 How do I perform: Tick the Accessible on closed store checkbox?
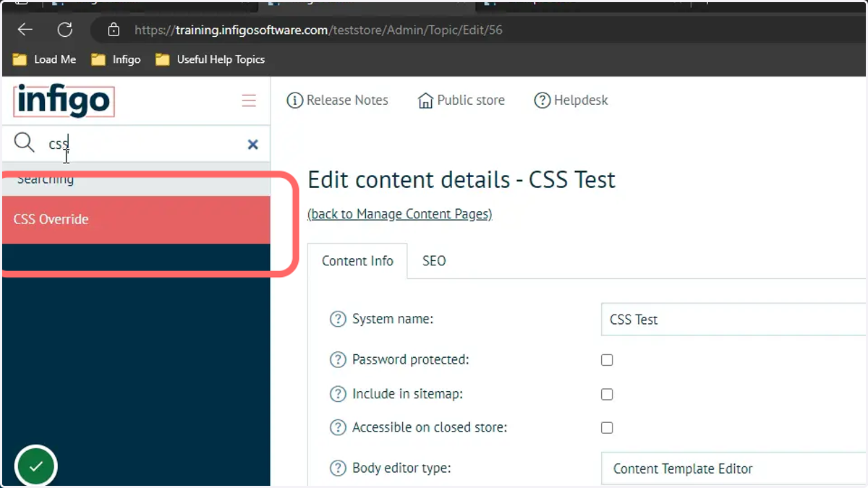[607, 428]
